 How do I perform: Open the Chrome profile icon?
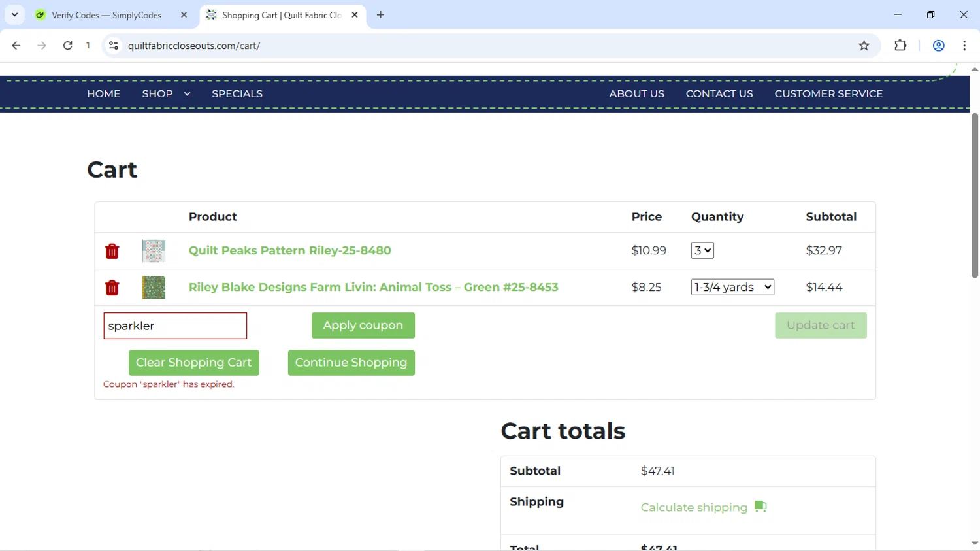pyautogui.click(x=939, y=46)
